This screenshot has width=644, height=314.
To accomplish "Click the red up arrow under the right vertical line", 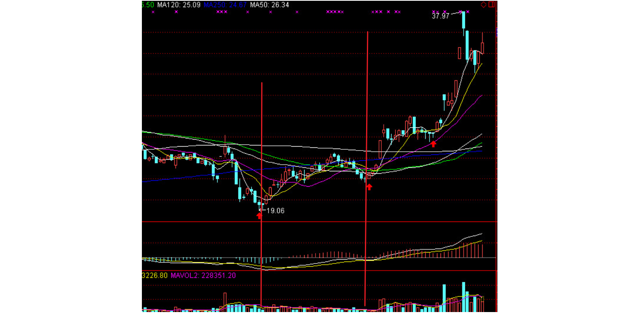I will [369, 187].
